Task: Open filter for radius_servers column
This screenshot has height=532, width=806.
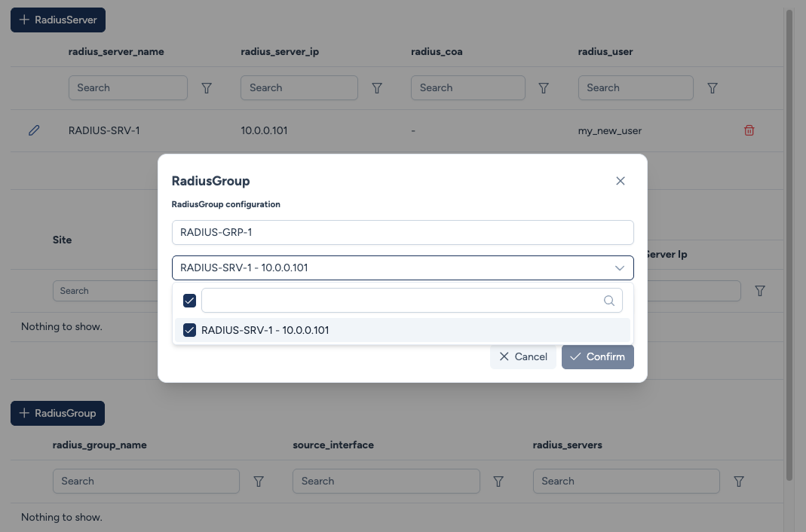Action: pyautogui.click(x=739, y=481)
